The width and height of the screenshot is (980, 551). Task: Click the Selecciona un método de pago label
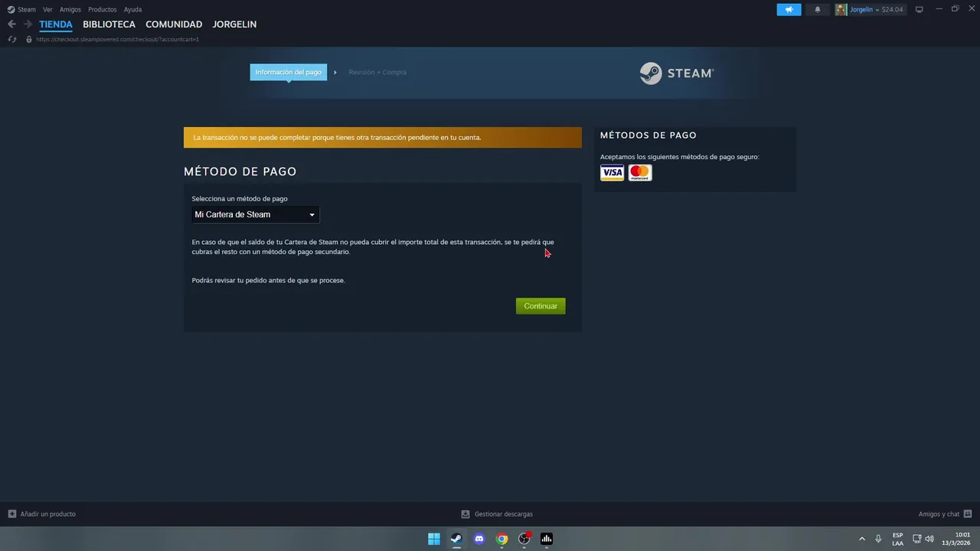pyautogui.click(x=240, y=199)
